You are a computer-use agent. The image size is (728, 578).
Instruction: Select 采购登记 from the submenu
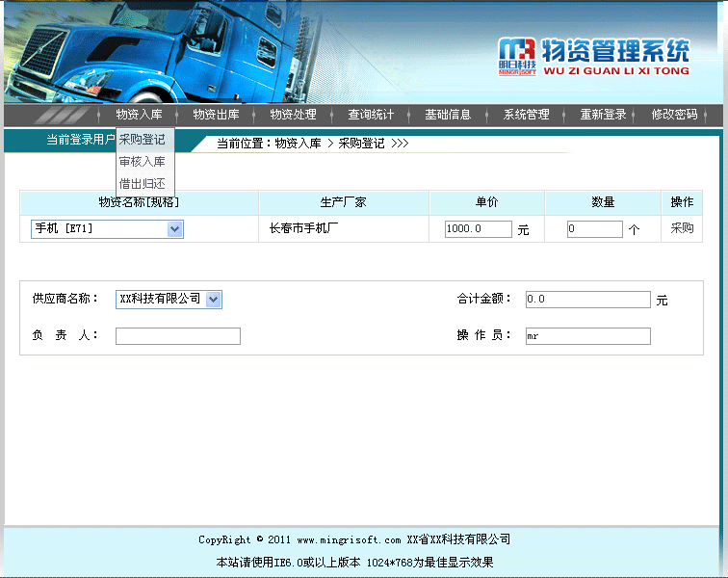(x=144, y=140)
